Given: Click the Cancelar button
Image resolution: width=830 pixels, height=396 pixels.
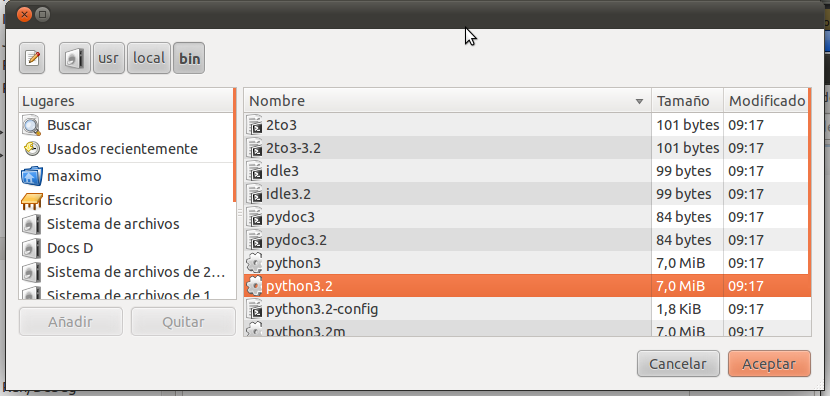Looking at the screenshot, I should 678,364.
